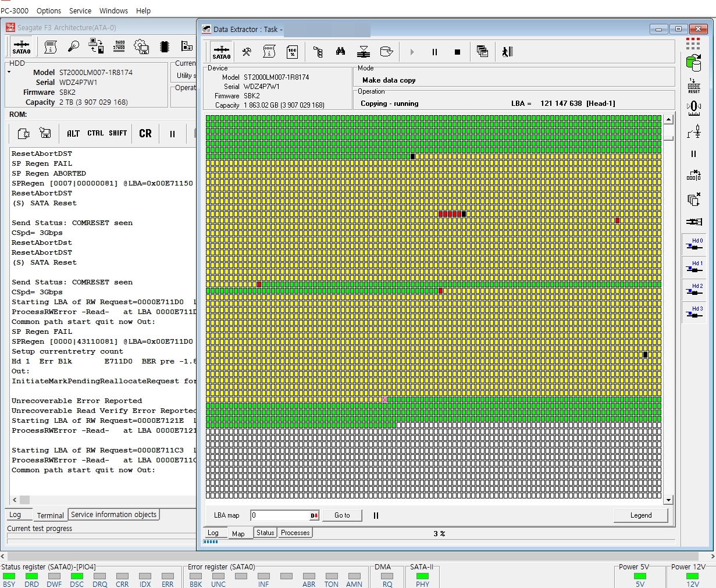Click the 9600/57600 baud rate icon
716x588 pixels.
tap(119, 47)
